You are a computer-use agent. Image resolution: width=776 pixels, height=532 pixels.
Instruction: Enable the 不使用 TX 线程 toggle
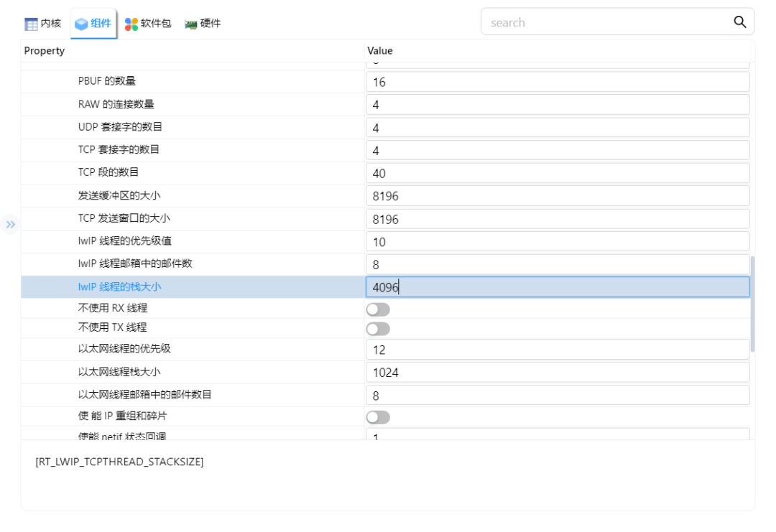377,329
